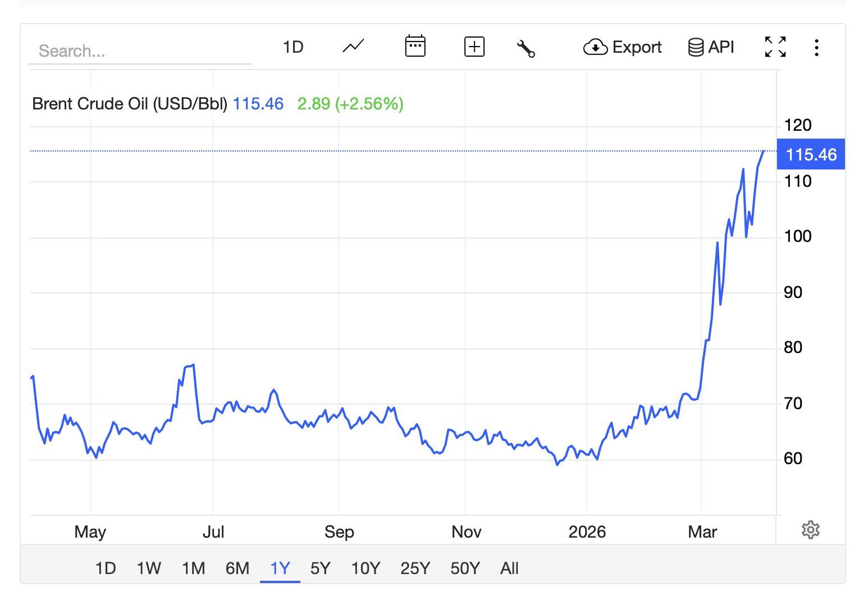
Task: Click the Jul date axis label
Action: (213, 532)
